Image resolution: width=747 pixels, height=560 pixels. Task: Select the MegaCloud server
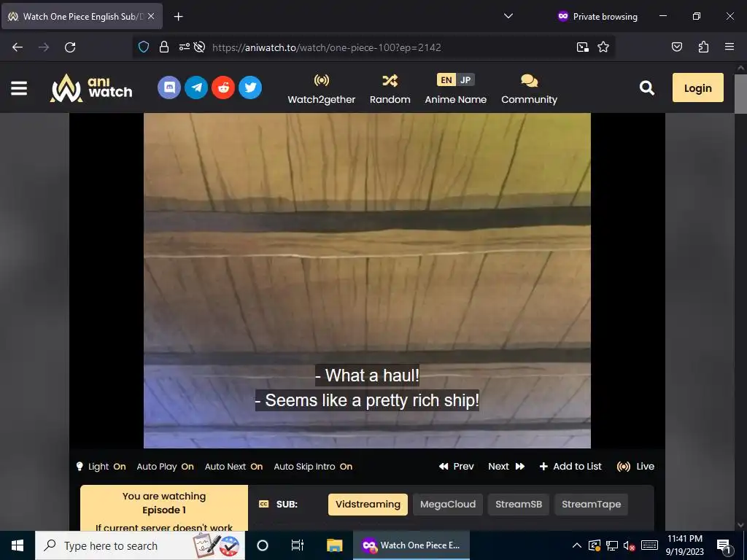pyautogui.click(x=448, y=505)
